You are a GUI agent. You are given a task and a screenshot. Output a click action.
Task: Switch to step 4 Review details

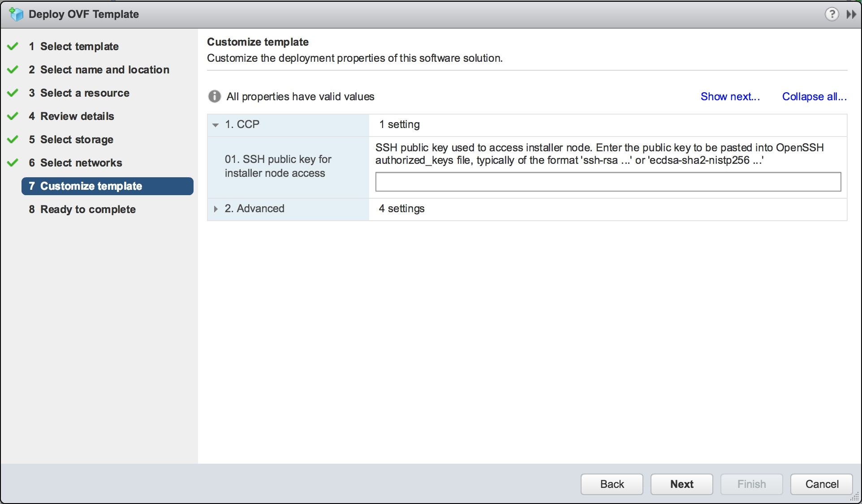click(71, 116)
